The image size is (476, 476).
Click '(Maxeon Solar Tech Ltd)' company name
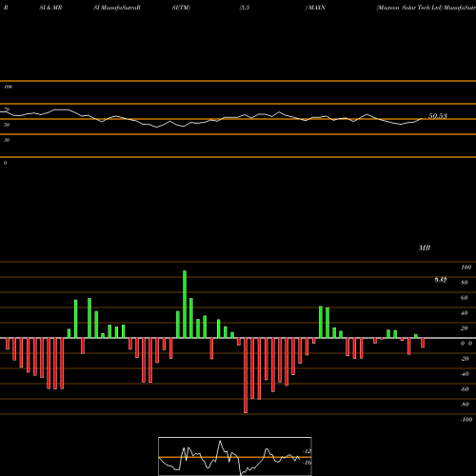409,8
